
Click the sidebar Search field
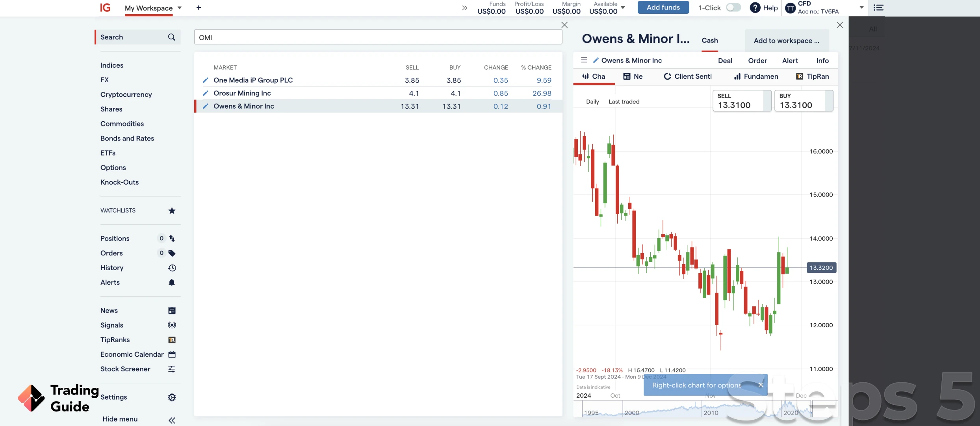pos(138,37)
